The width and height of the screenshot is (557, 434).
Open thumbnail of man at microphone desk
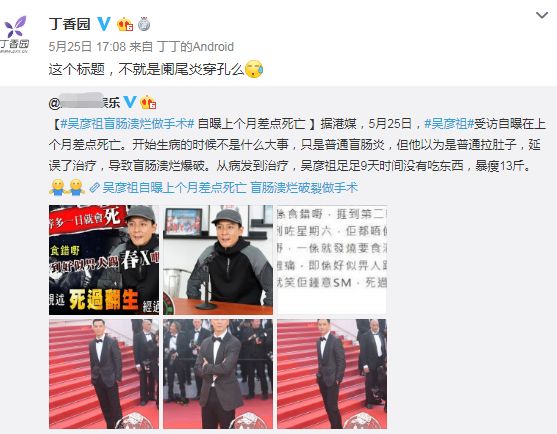tap(218, 260)
